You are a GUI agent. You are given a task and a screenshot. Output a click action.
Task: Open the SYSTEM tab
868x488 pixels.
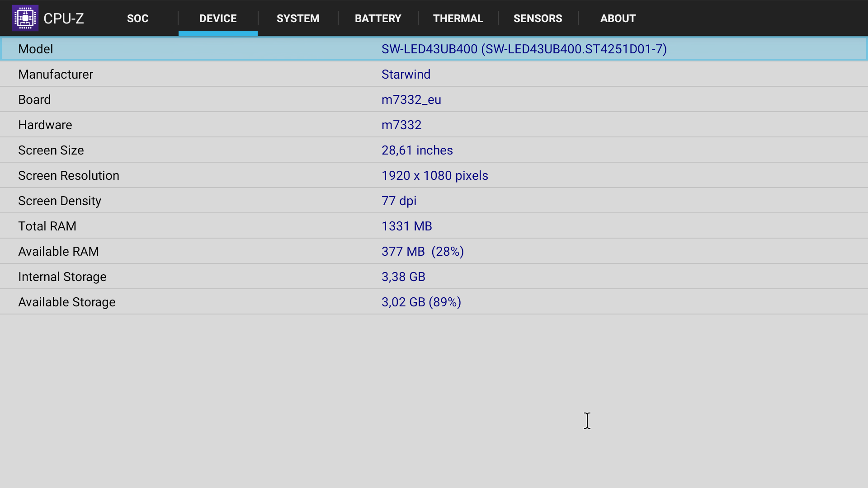[x=298, y=19]
